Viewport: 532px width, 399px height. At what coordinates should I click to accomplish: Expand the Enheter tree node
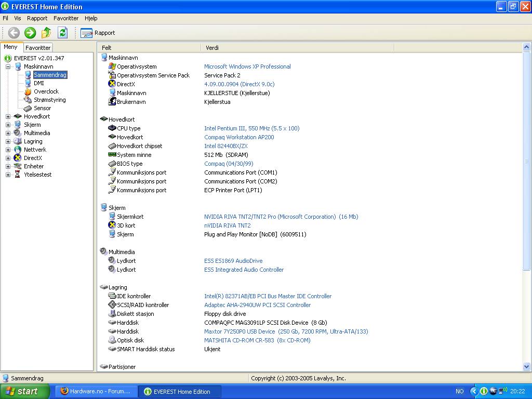pyautogui.click(x=8, y=166)
